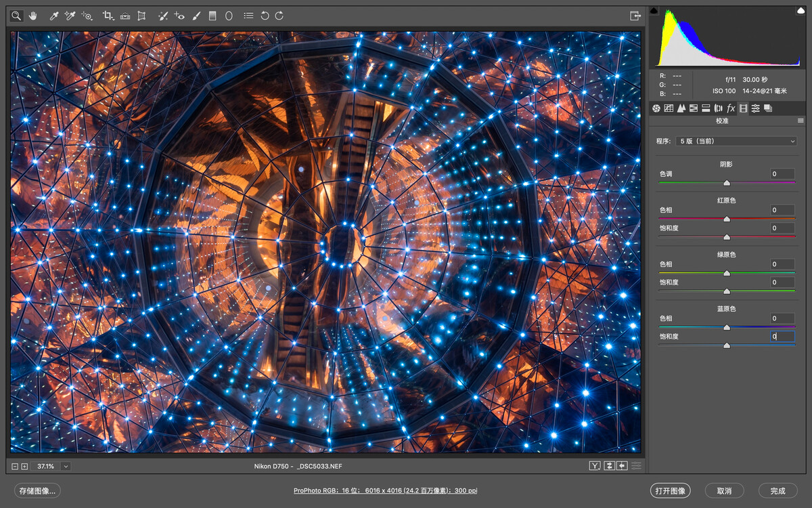812x508 pixels.
Task: Click the 绿原色 饱和度 slider handle
Action: point(727,291)
